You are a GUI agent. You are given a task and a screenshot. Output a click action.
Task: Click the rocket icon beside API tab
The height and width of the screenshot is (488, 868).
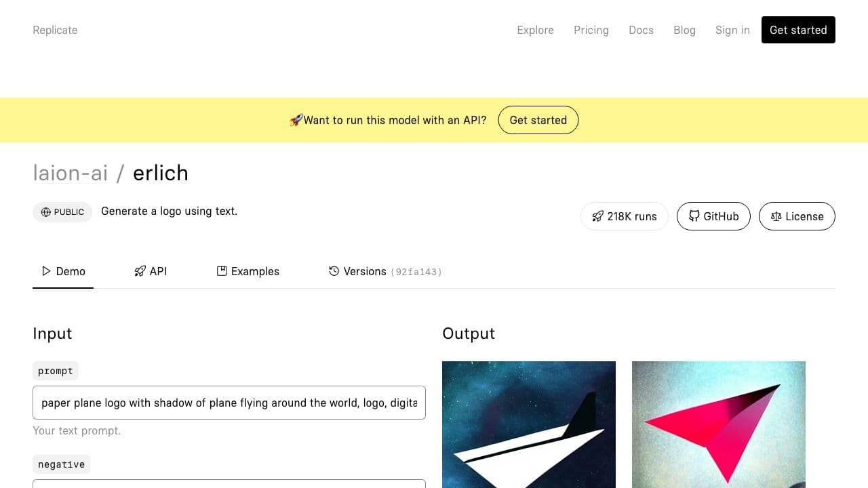[140, 271]
